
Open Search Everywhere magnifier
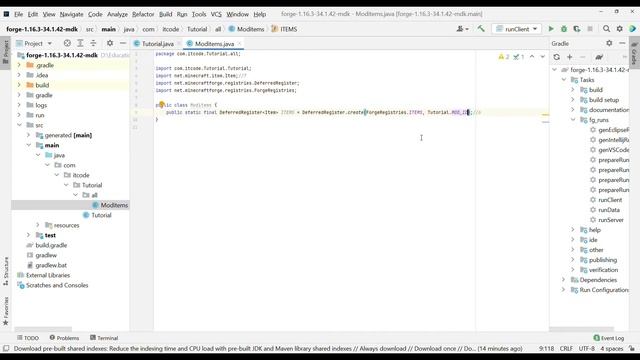coord(607,29)
